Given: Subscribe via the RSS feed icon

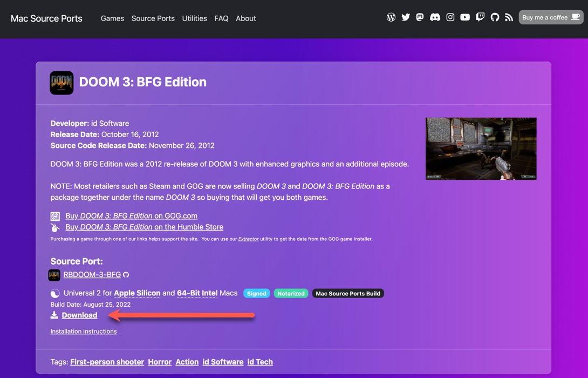Looking at the screenshot, I should pos(509,17).
